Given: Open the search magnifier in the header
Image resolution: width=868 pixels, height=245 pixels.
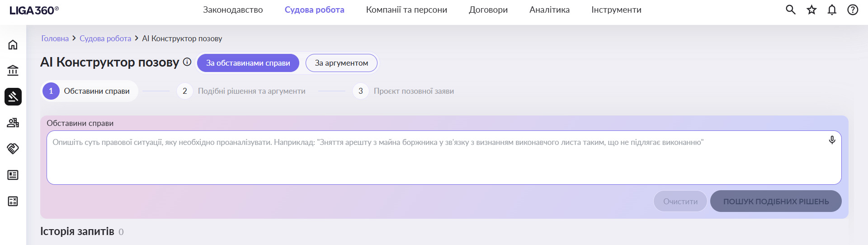Looking at the screenshot, I should coord(790,10).
